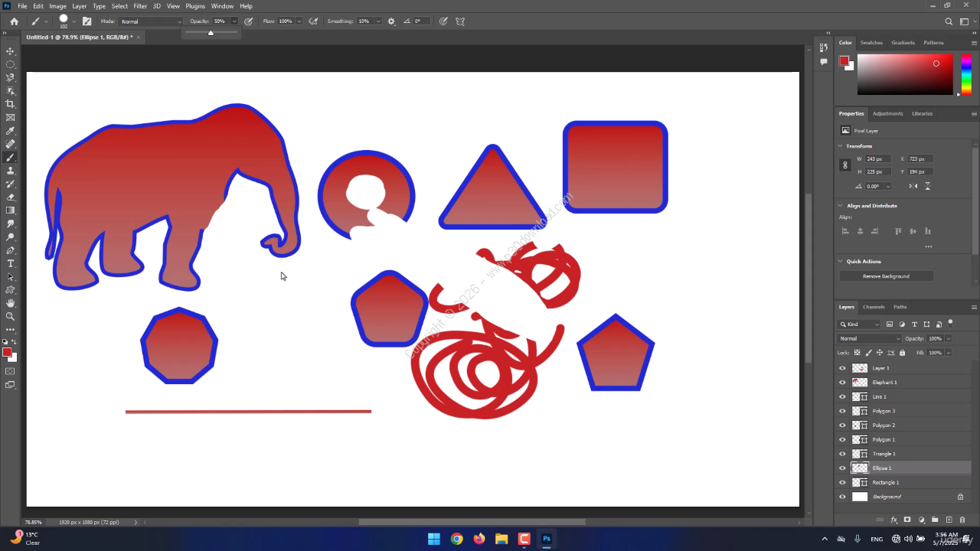
Task: Expand the Kind filter dropdown
Action: tap(859, 324)
